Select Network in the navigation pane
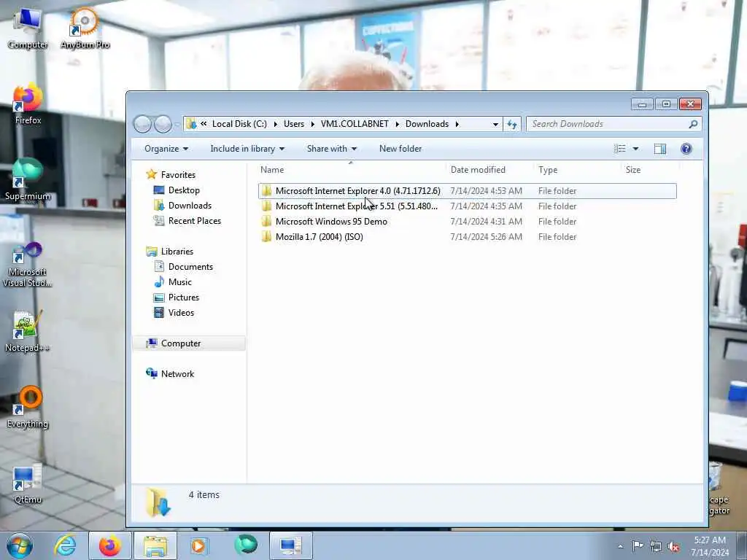747x560 pixels. tap(177, 374)
